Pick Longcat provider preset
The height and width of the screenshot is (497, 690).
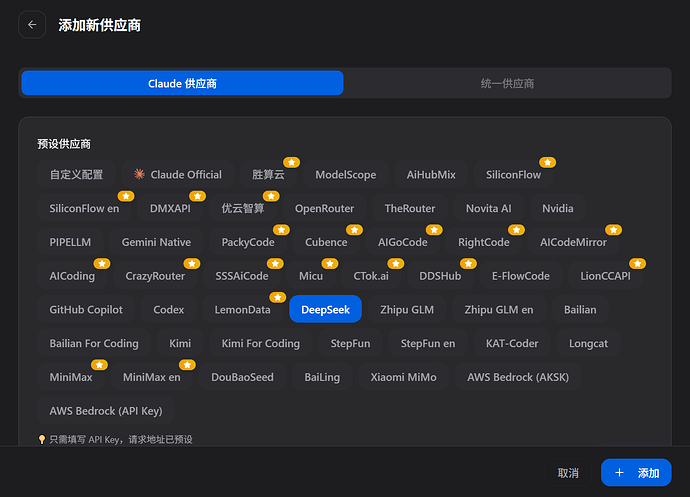(588, 343)
